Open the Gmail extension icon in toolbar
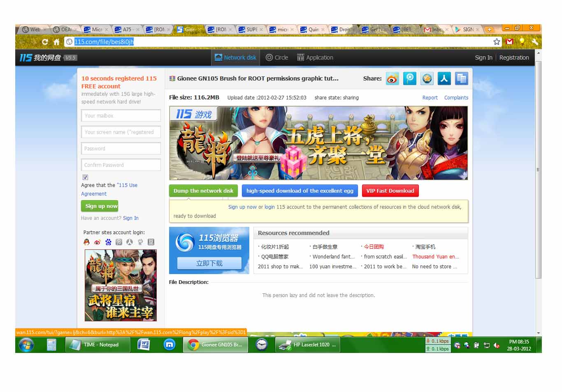Image resolution: width=562 pixels, height=392 pixels. (x=509, y=42)
